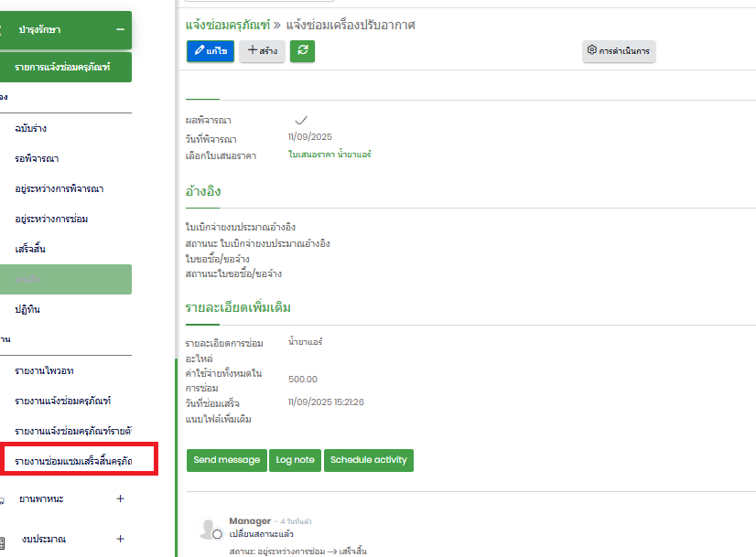The width and height of the screenshot is (756, 557).
Task: Toggle the ผลพิจารณา checkmark field
Action: [301, 121]
